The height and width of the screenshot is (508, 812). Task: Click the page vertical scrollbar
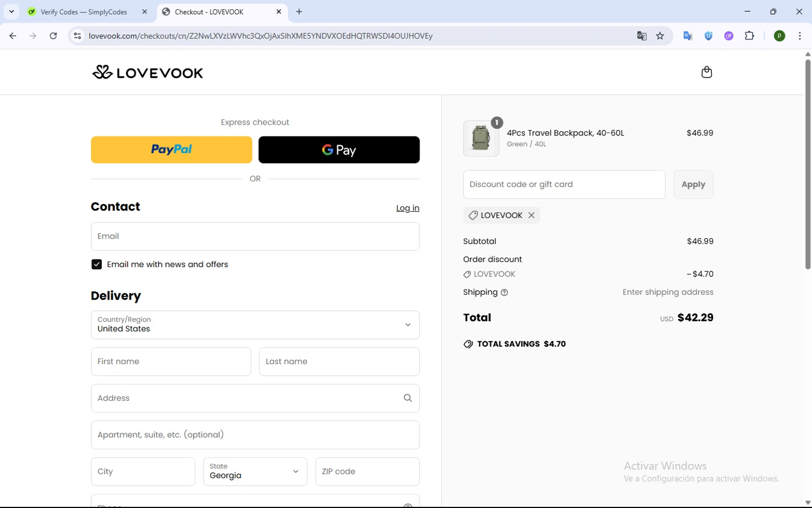(x=808, y=165)
